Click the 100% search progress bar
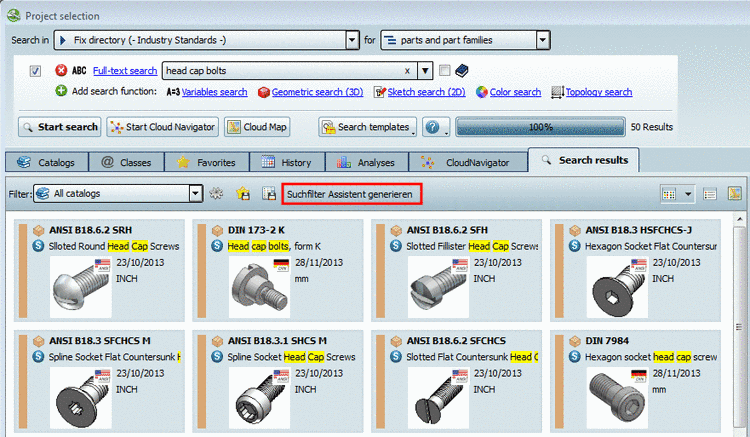This screenshot has height=437, width=750. (x=540, y=127)
